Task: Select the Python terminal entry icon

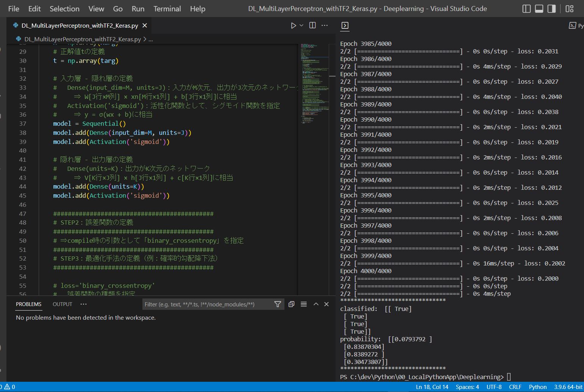Action: tap(573, 25)
